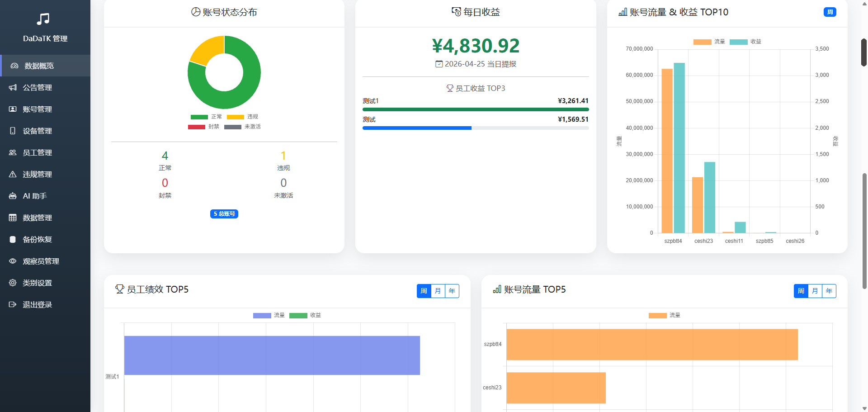
Task: Open 公告管理 via its megaphone icon
Action: (x=13, y=87)
